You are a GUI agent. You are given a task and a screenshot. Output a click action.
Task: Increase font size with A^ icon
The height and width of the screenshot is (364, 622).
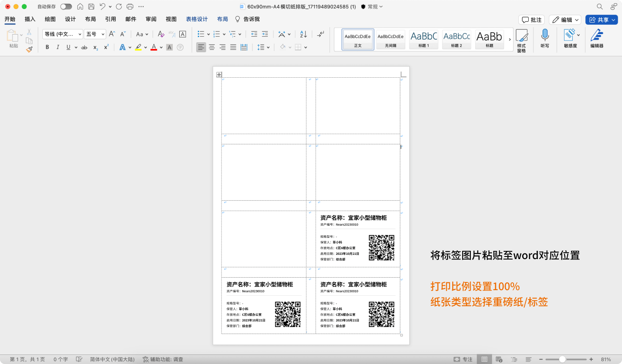tap(112, 34)
